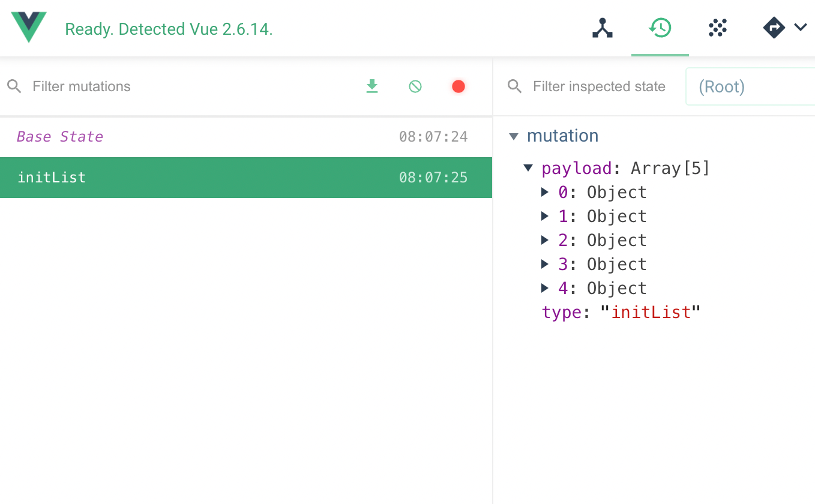This screenshot has width=815, height=504.
Task: Expand payload object 0
Action: [x=545, y=192]
